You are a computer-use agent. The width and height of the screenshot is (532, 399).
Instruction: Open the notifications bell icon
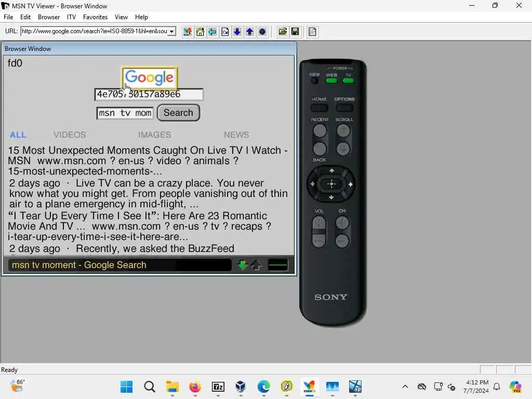pos(497,387)
